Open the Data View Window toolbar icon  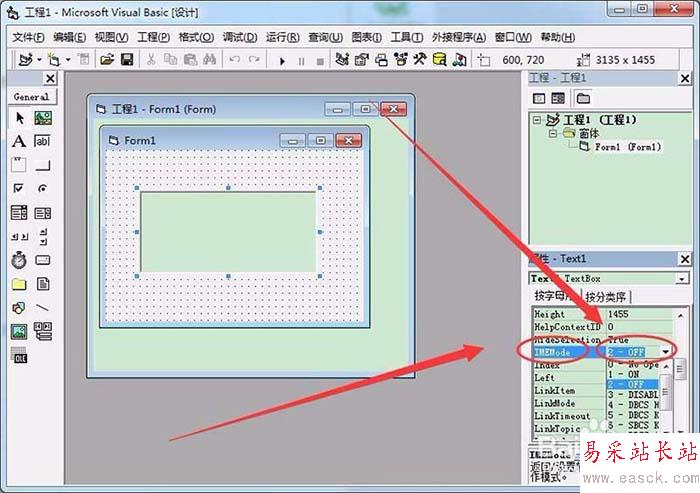pyautogui.click(x=439, y=59)
